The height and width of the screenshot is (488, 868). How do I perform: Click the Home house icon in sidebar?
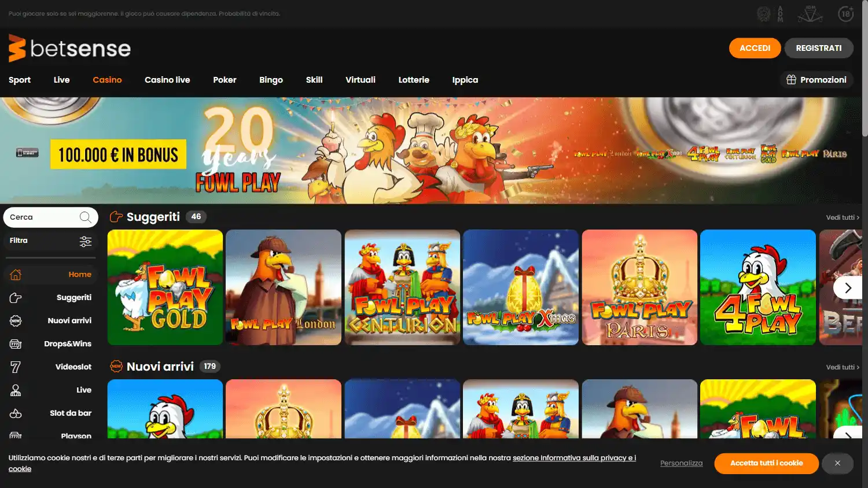tap(16, 275)
